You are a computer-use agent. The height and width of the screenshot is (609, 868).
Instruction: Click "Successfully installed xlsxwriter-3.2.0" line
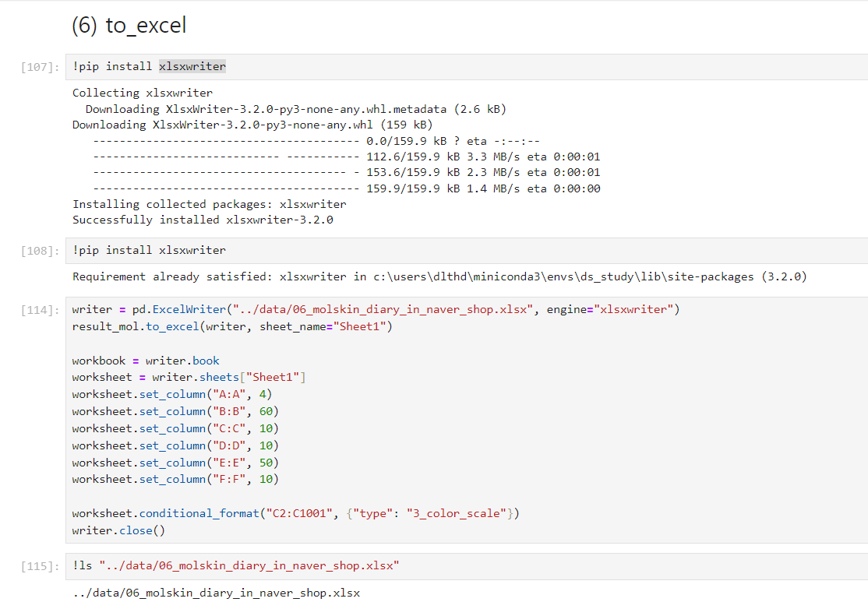click(203, 220)
